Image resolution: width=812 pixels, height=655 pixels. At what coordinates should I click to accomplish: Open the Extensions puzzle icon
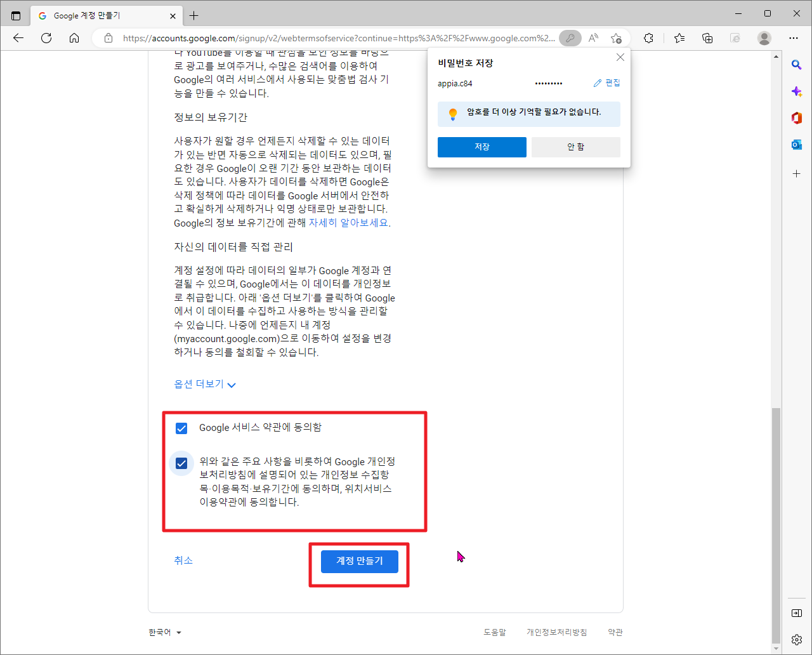648,38
